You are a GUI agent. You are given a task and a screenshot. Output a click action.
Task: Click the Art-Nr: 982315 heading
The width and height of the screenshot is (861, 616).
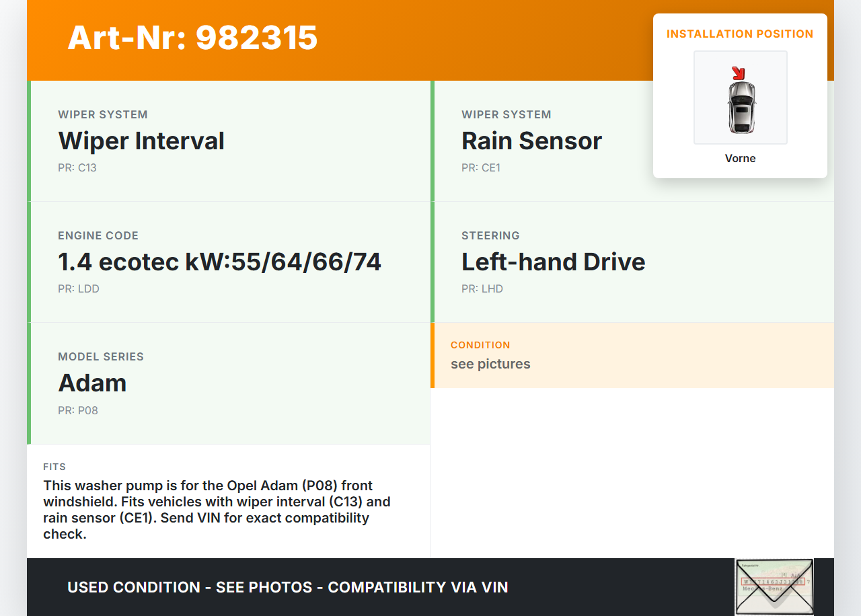coord(192,38)
